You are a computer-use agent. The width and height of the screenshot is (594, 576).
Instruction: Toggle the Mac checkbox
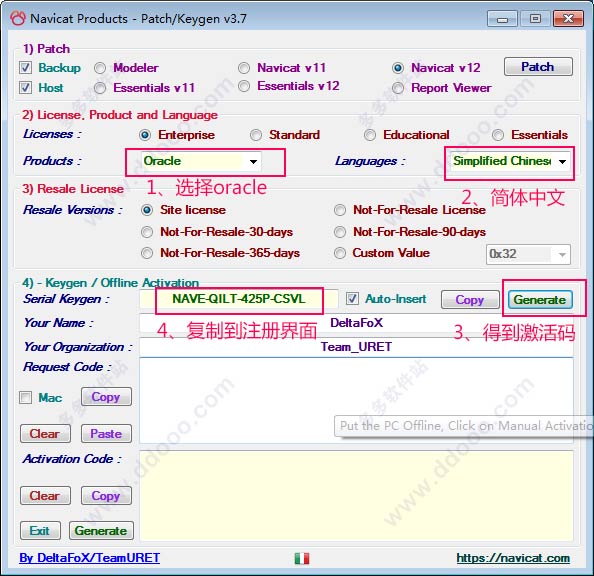25,398
